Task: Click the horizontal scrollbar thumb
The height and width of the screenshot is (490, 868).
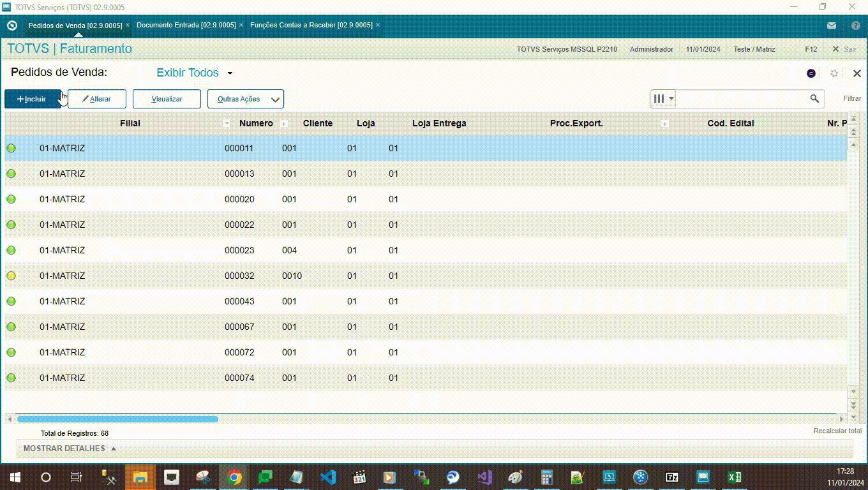Action: click(117, 419)
